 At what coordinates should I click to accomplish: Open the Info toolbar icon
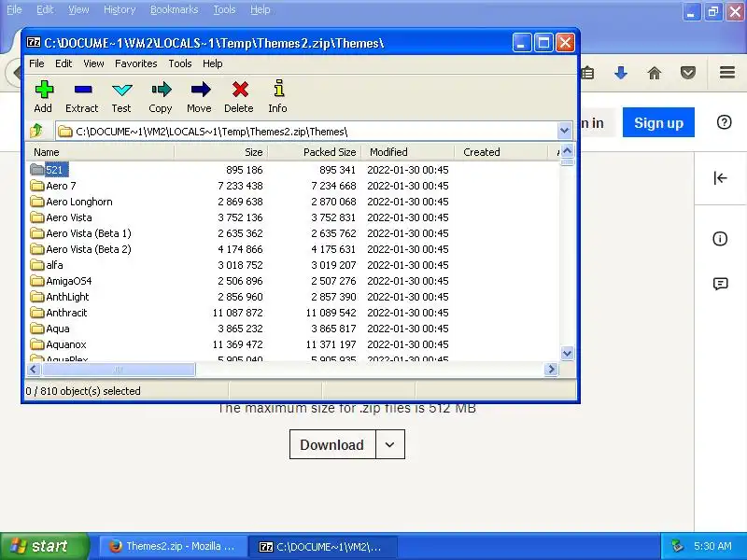click(x=279, y=89)
